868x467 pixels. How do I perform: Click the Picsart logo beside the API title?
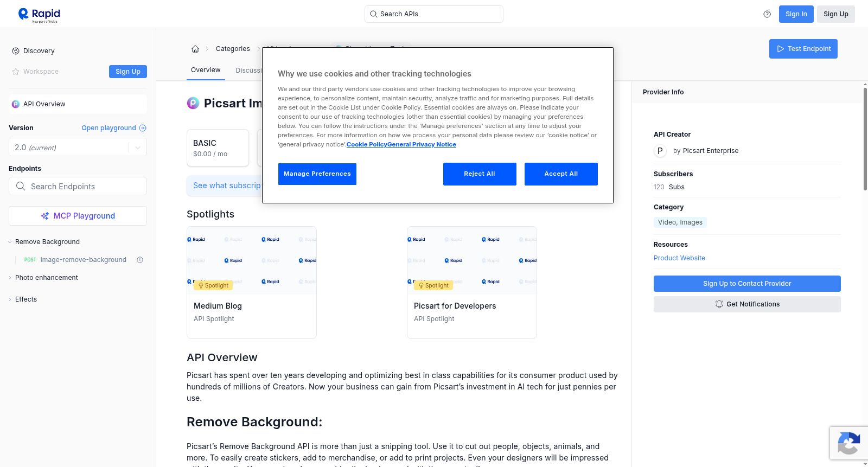pos(193,103)
